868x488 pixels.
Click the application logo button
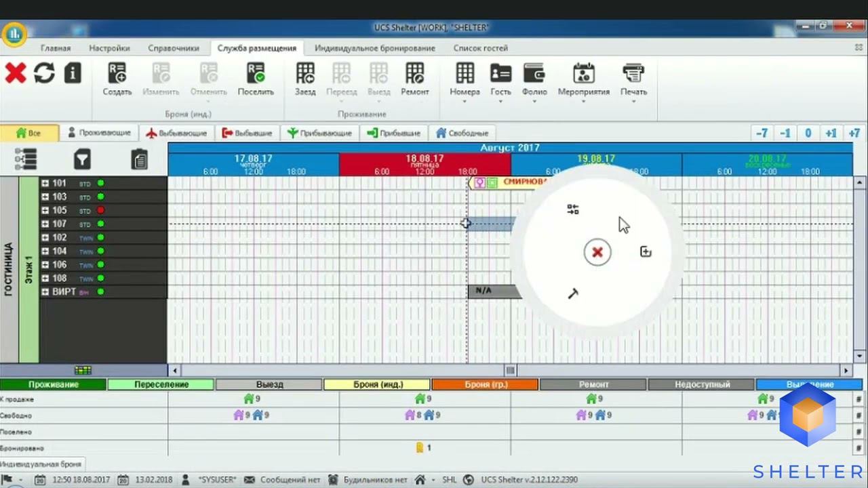pyautogui.click(x=14, y=33)
